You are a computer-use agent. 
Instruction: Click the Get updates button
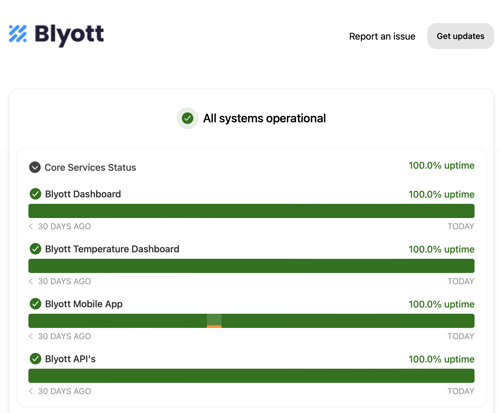pos(460,36)
